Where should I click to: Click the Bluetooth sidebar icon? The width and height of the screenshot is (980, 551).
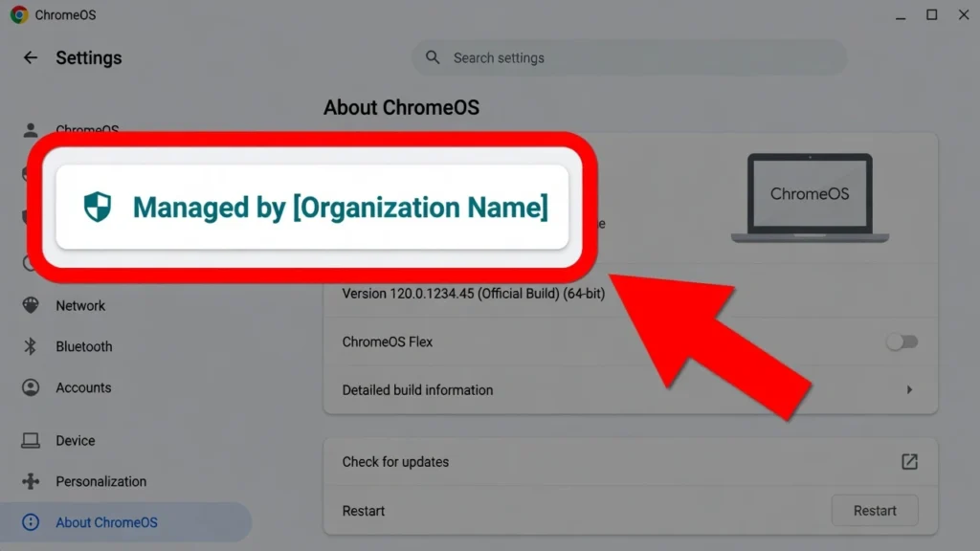(x=30, y=346)
